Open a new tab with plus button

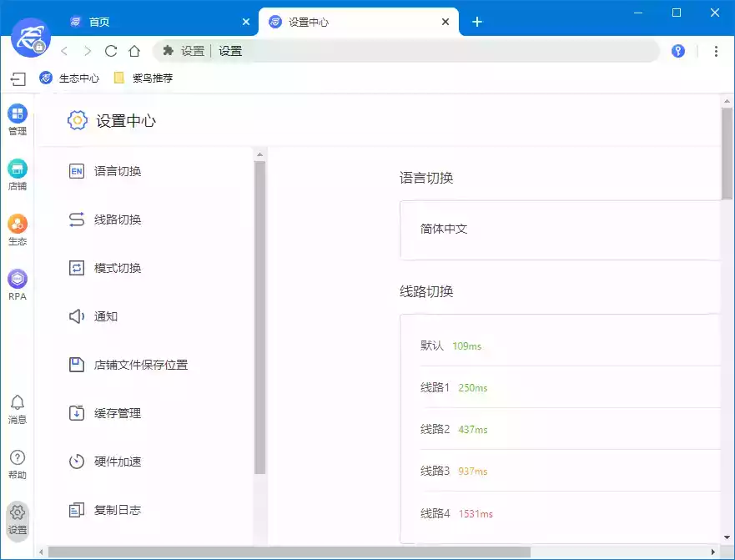[x=476, y=22]
